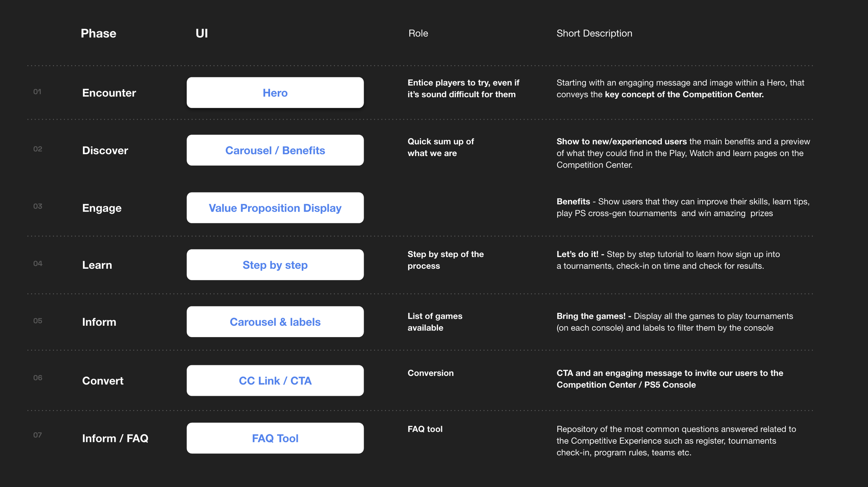Screen dimensions: 868x487
Task: Click the Carousel & labels button
Action: click(x=275, y=322)
